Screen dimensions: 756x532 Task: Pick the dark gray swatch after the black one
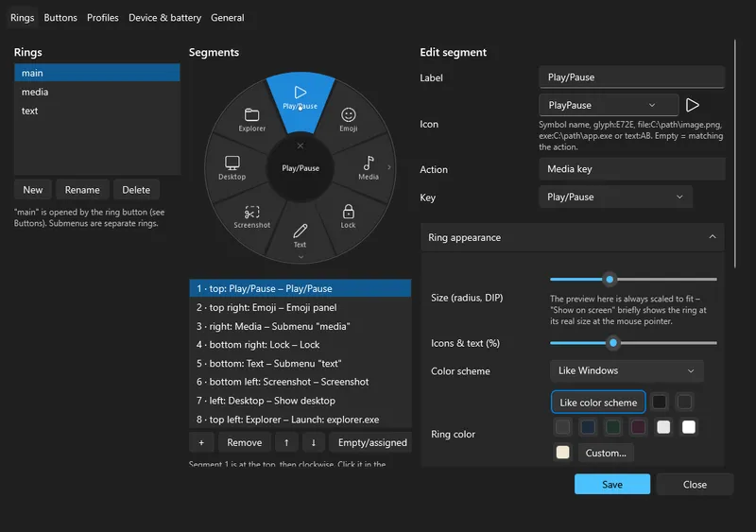684,402
